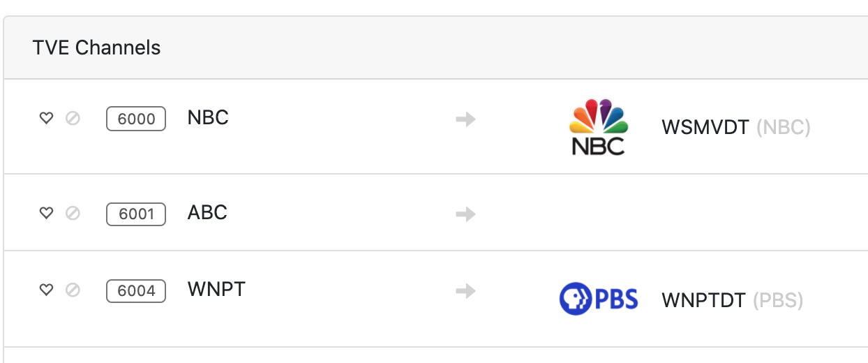Hide the NBC channel using block icon
The image size is (868, 363).
[73, 119]
